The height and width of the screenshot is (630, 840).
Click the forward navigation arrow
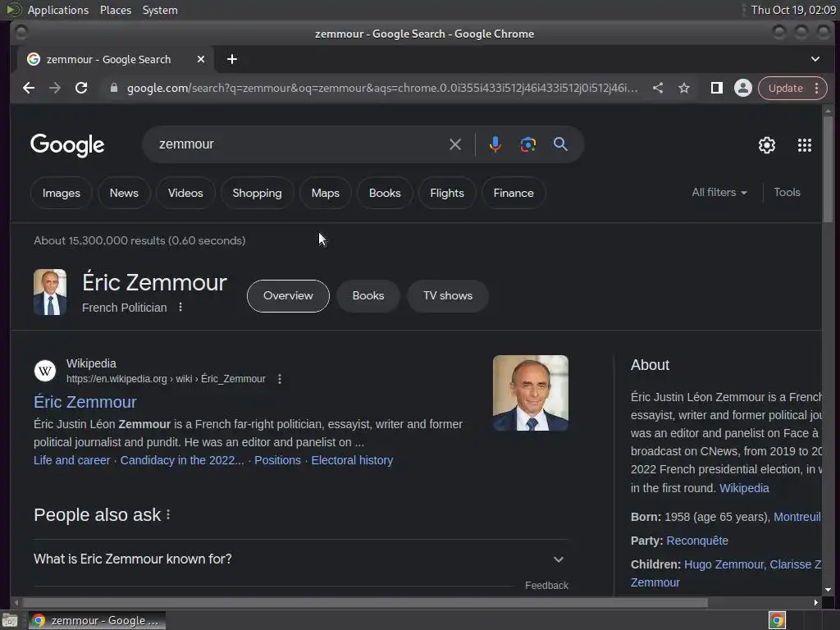pos(55,88)
